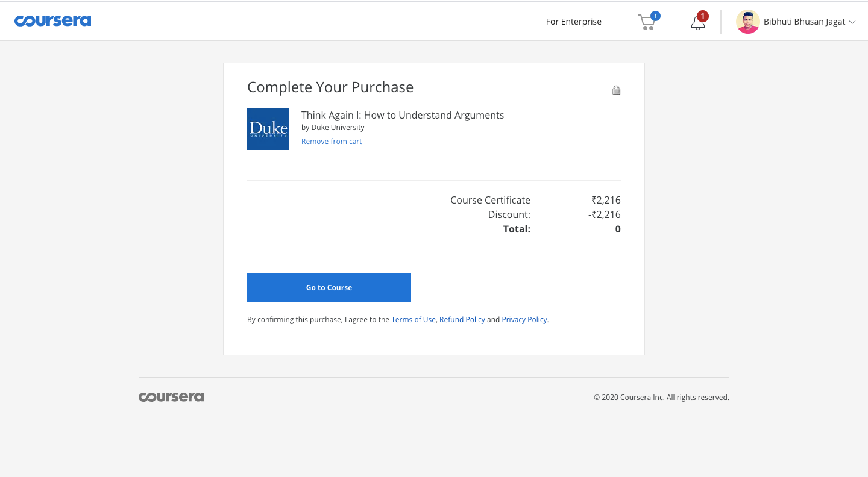
Task: Click the Bibhuti Bhusan Jagat username
Action: click(x=805, y=22)
